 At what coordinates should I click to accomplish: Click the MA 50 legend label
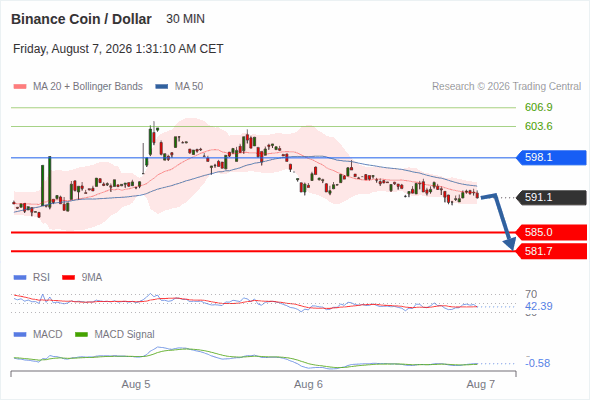point(189,87)
